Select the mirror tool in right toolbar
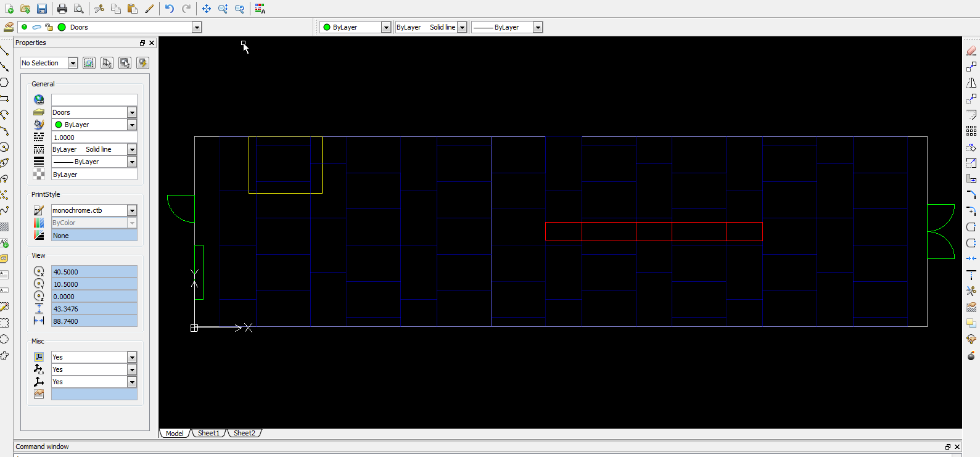Viewport: 980px width, 457px height. pyautogui.click(x=971, y=83)
